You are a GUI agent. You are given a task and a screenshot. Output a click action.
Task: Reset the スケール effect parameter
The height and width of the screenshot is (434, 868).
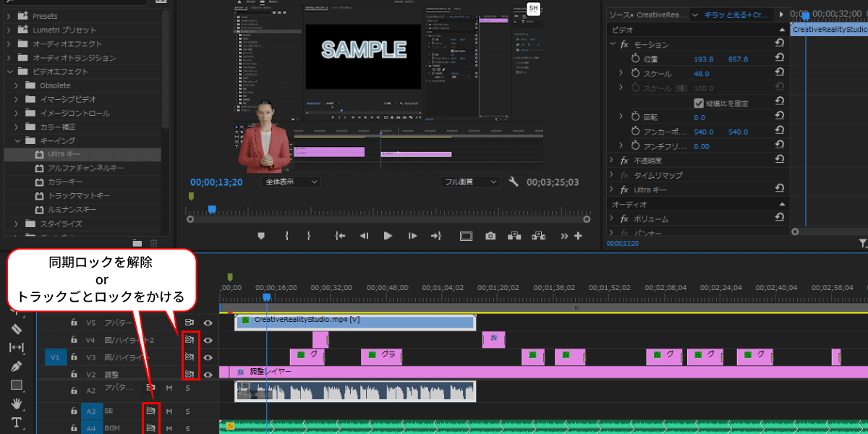(780, 74)
